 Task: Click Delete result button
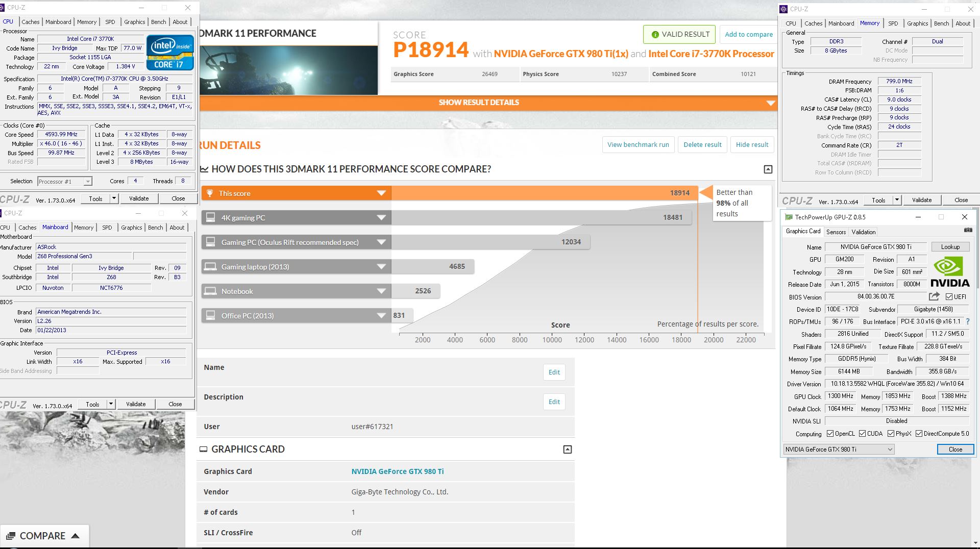[702, 144]
